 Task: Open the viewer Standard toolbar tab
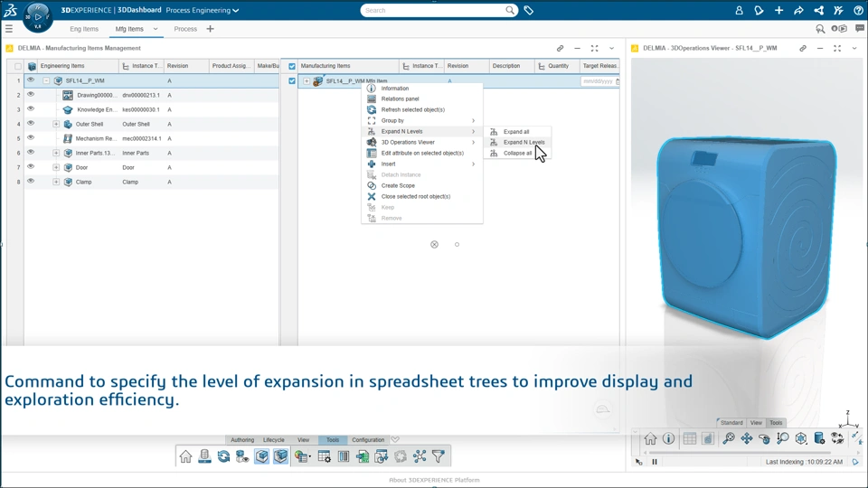tap(731, 423)
